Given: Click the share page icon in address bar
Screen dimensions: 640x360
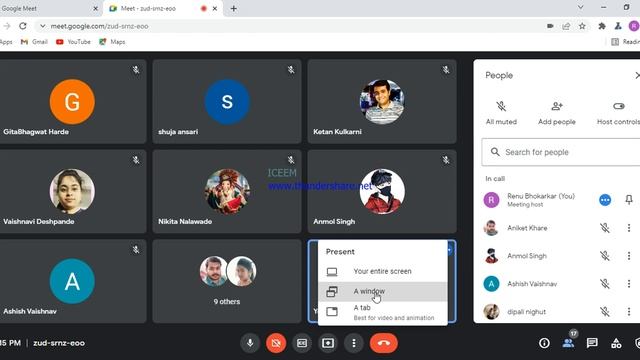Looking at the screenshot, I should 566,26.
